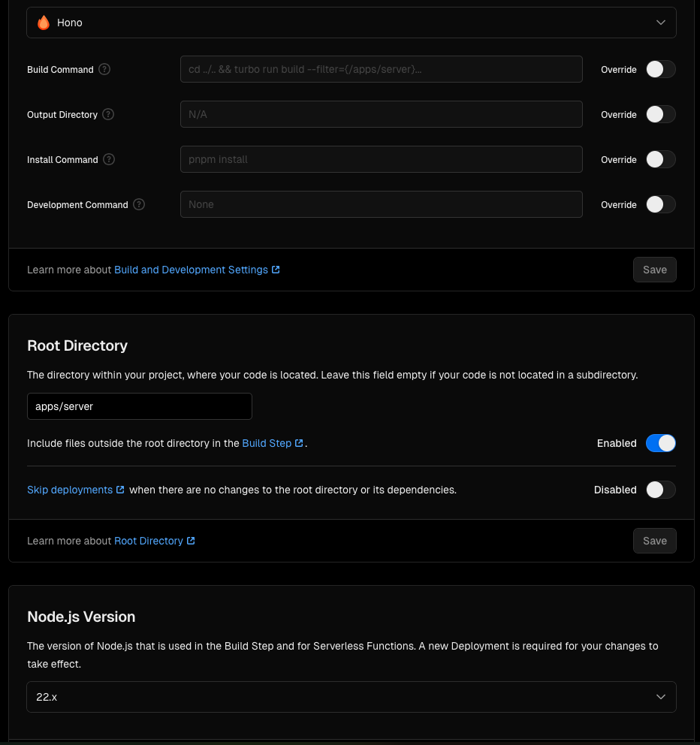Open the Build Command help question-mark icon
Image resolution: width=700 pixels, height=745 pixels.
[104, 69]
